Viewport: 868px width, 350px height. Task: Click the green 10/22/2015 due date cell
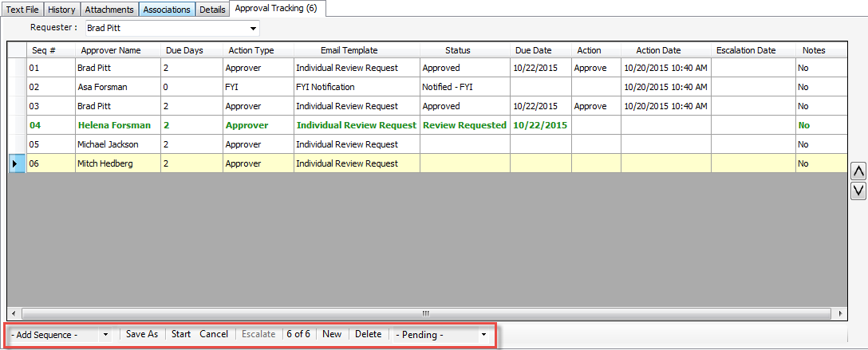[541, 125]
